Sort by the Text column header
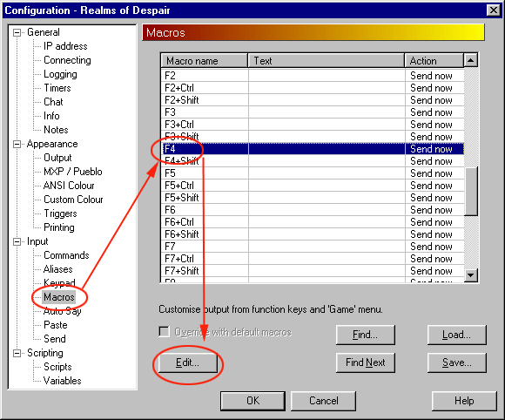This screenshot has height=420, width=505. tap(327, 61)
